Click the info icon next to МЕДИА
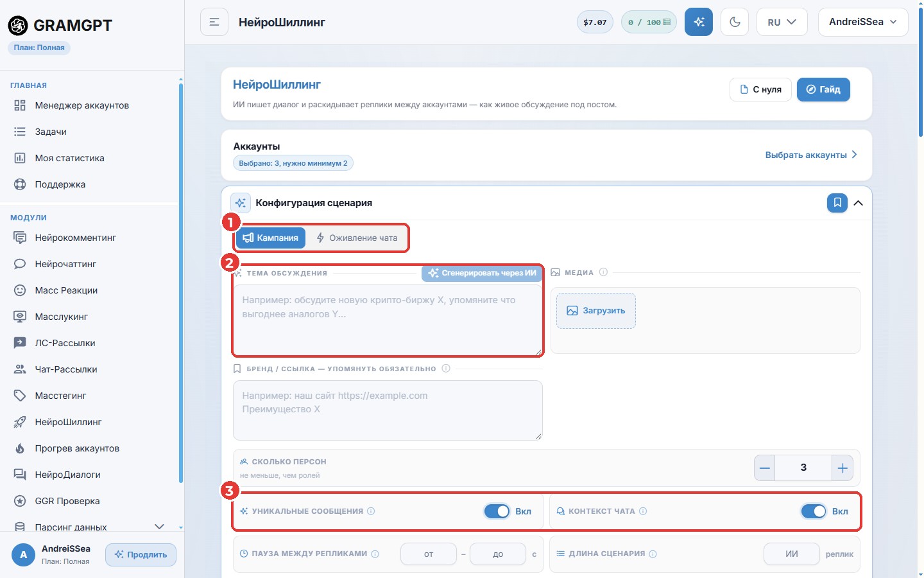924x578 pixels. click(x=603, y=272)
